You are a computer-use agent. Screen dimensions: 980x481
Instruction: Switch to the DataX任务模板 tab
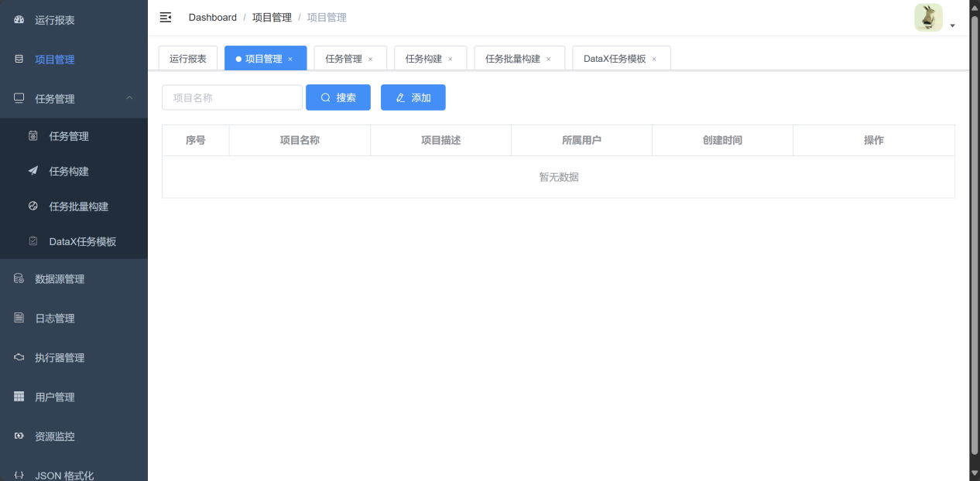point(614,59)
